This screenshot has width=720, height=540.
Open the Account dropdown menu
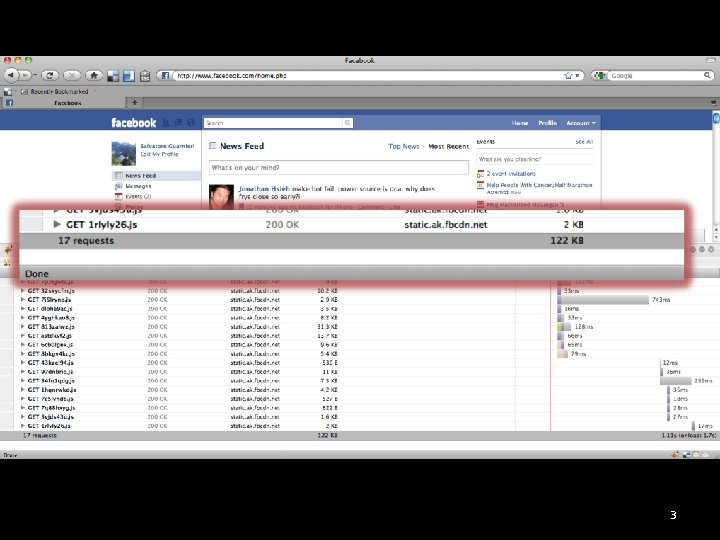point(581,123)
